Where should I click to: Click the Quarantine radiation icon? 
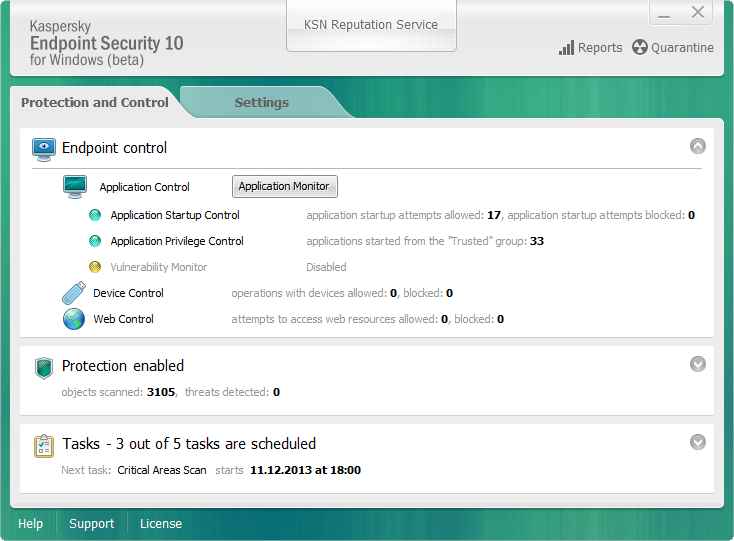(x=640, y=48)
